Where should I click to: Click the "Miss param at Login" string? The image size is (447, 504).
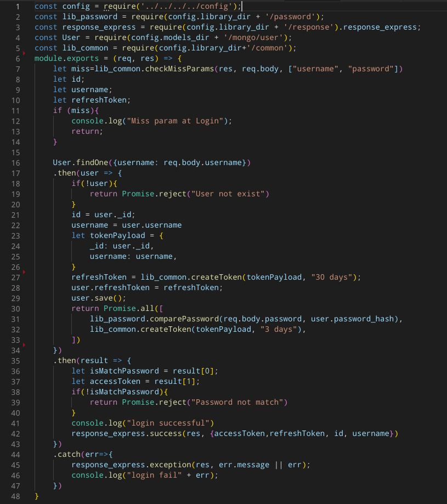pyautogui.click(x=175, y=121)
